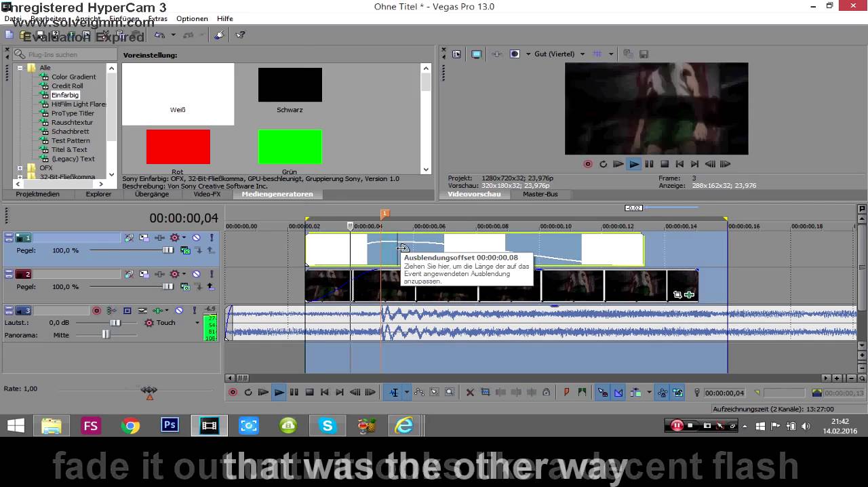The width and height of the screenshot is (868, 487).
Task: Select the Envelope edit tool in timeline toolbar
Action: click(420, 392)
